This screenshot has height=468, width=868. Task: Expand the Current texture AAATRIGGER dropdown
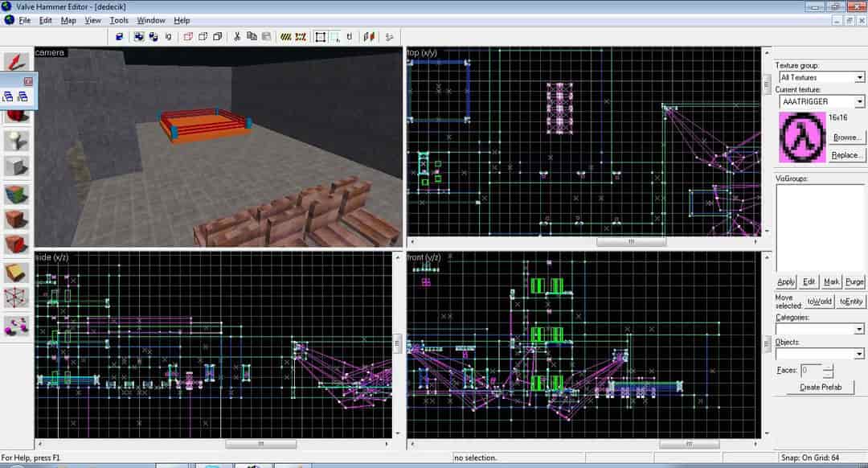tap(859, 101)
